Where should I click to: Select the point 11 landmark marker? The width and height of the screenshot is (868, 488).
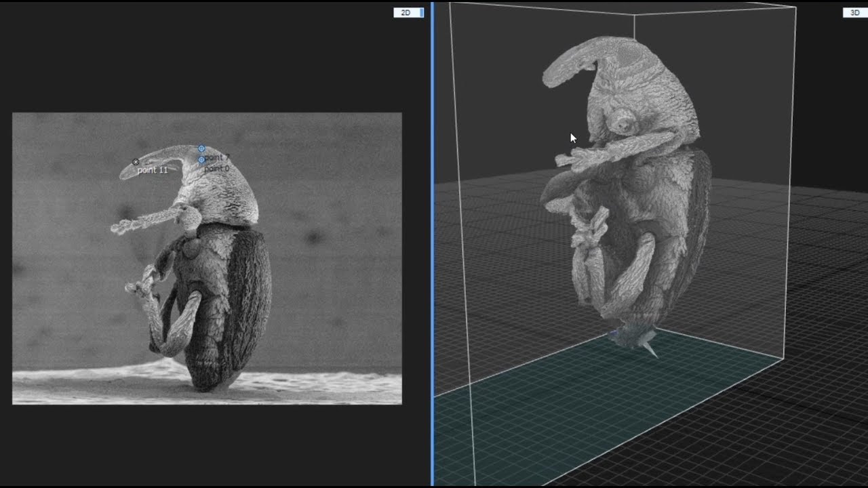tap(136, 162)
